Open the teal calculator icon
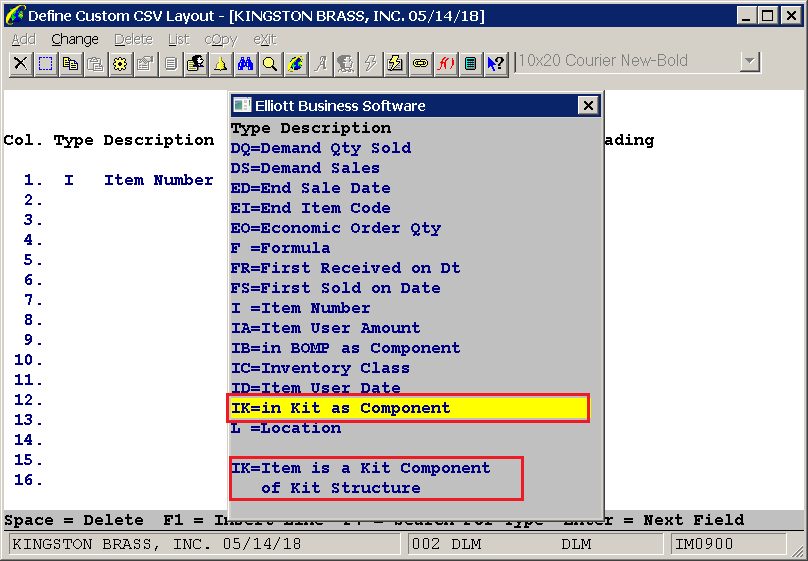The width and height of the screenshot is (808, 561). point(470,64)
